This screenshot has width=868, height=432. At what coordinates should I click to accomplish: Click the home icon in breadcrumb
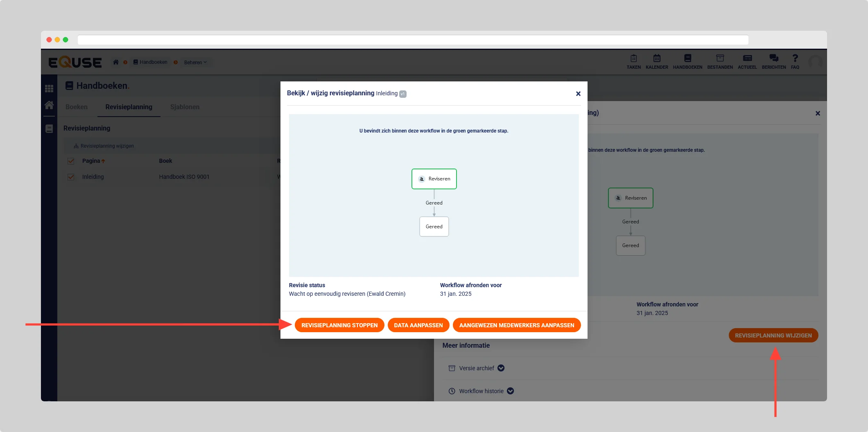tap(116, 62)
